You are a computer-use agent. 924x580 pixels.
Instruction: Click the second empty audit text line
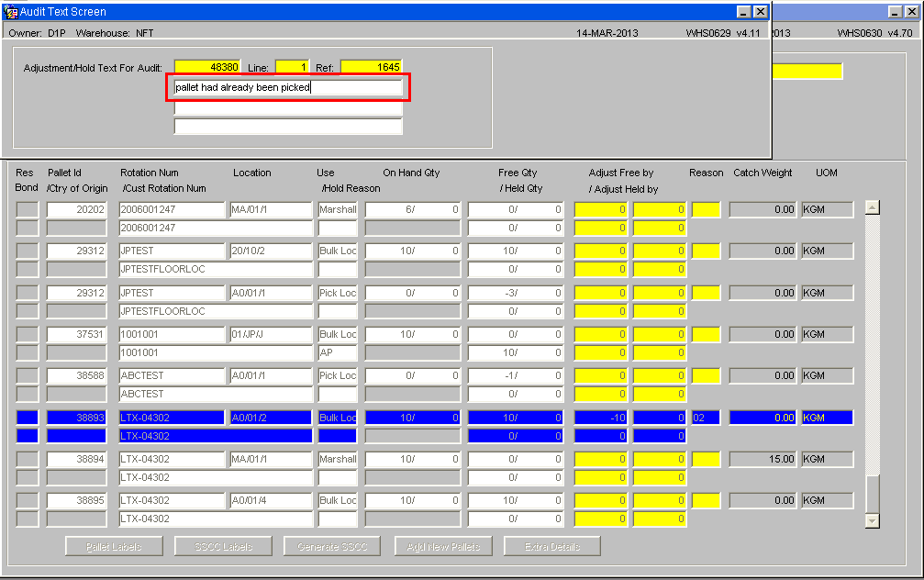tap(288, 107)
